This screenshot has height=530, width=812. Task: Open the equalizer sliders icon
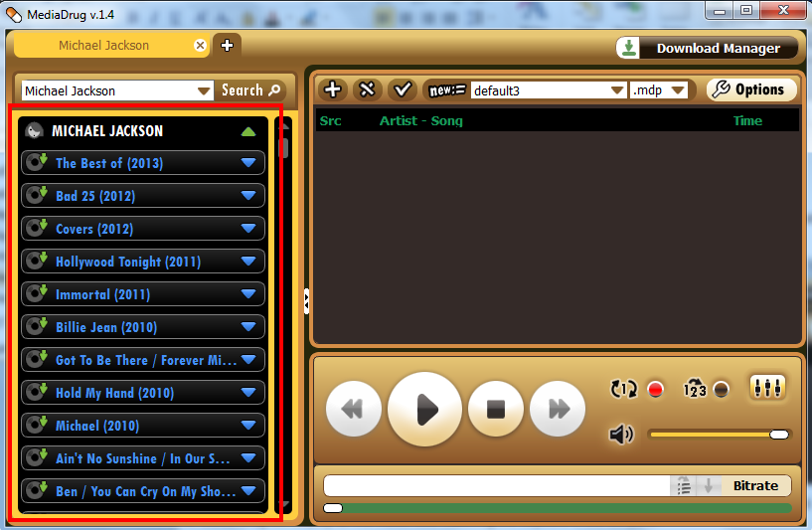pos(767,387)
